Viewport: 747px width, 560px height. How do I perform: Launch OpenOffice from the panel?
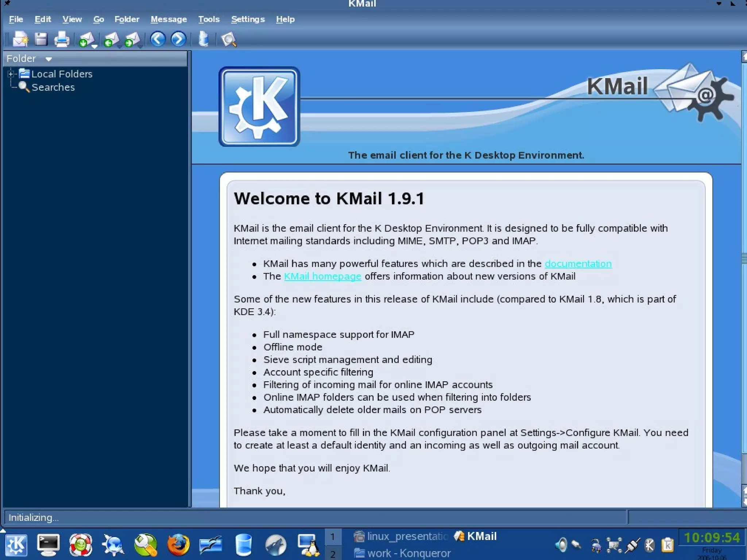[211, 545]
